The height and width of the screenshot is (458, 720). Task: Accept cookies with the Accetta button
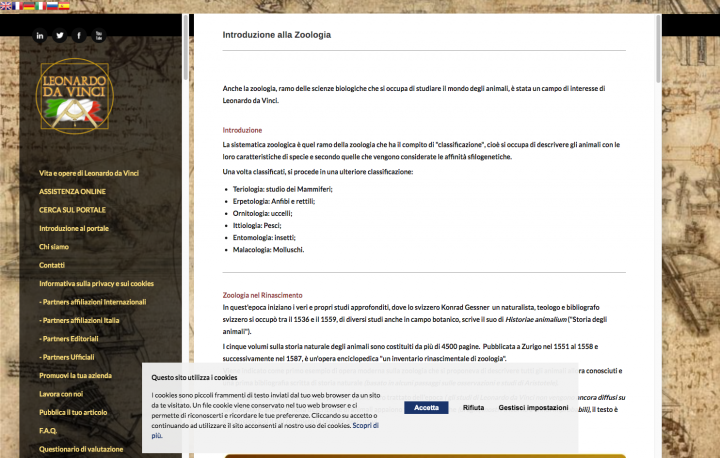click(426, 407)
